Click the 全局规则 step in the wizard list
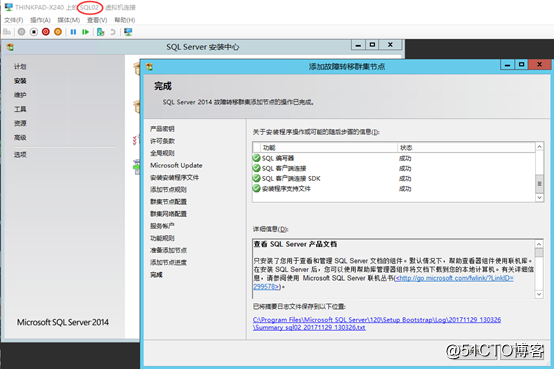This screenshot has width=554, height=369. pyautogui.click(x=162, y=153)
